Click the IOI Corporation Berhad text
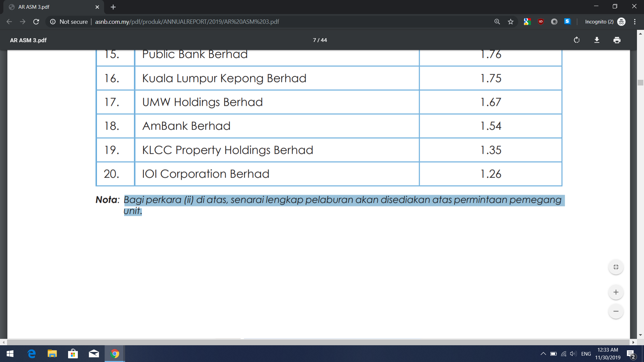This screenshot has width=644, height=362. (206, 174)
